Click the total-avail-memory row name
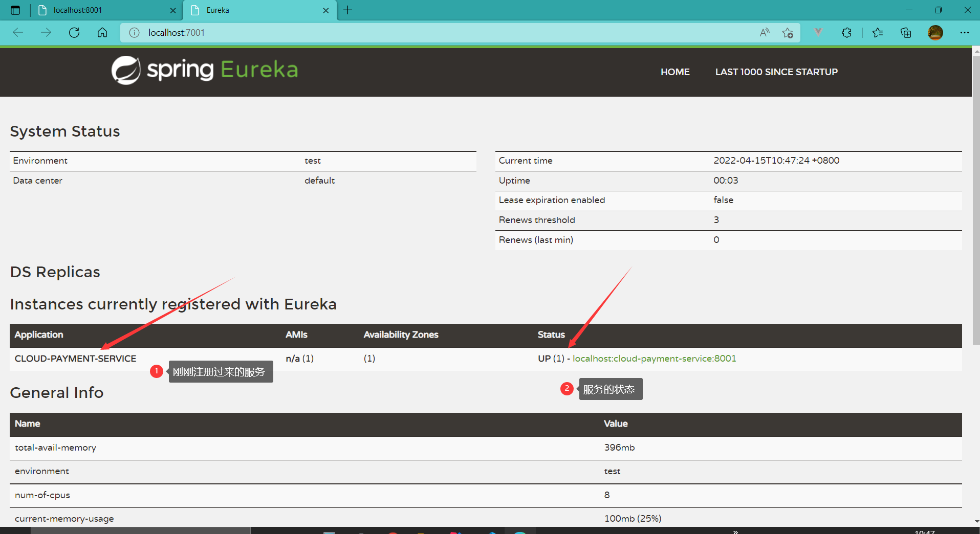980x534 pixels. point(55,448)
